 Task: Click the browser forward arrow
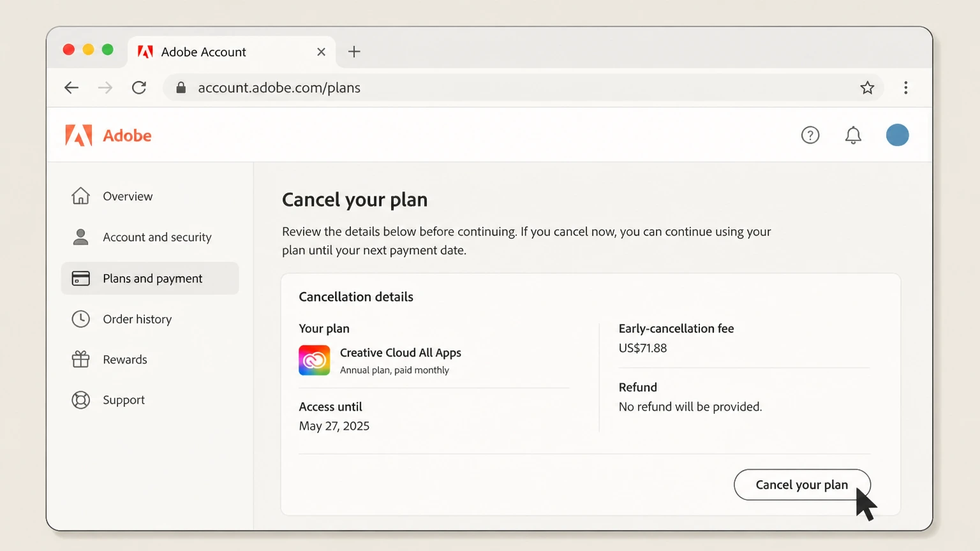(x=105, y=87)
